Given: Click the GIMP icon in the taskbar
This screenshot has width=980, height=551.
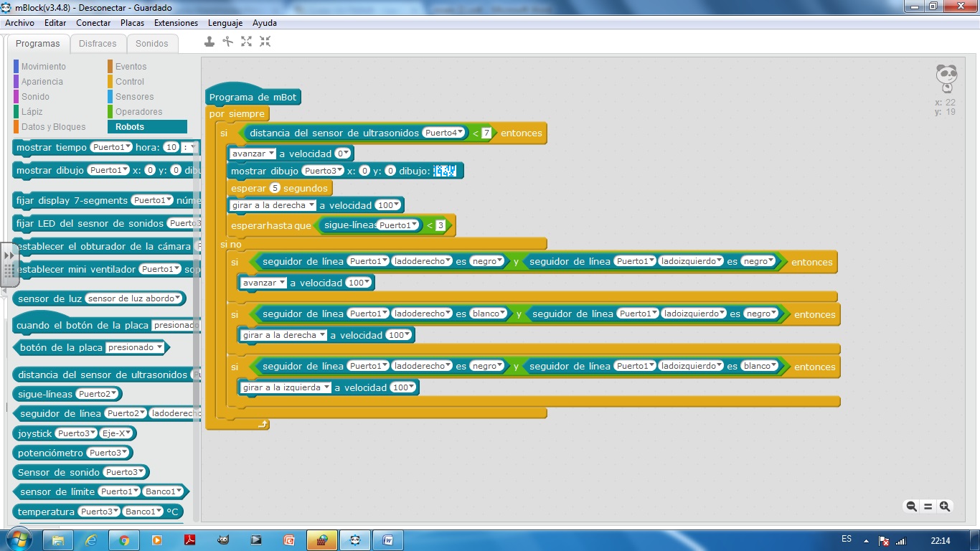Looking at the screenshot, I should click(223, 540).
